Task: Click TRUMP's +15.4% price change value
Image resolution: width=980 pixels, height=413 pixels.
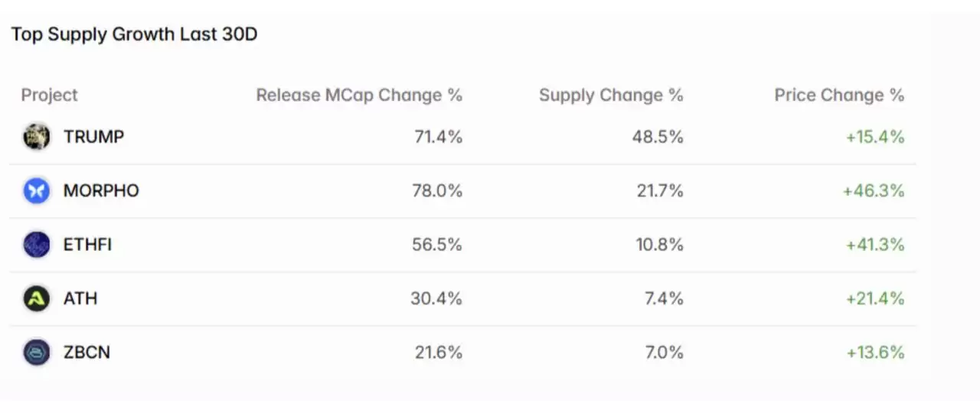Action: (x=875, y=137)
